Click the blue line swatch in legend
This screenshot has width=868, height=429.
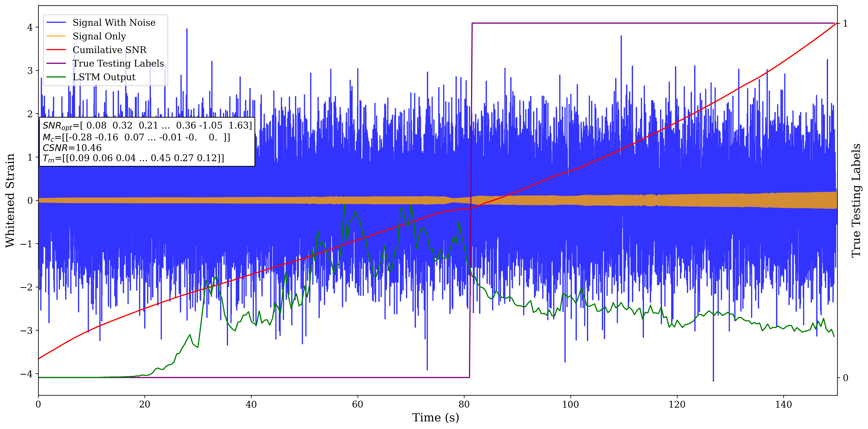[56, 23]
